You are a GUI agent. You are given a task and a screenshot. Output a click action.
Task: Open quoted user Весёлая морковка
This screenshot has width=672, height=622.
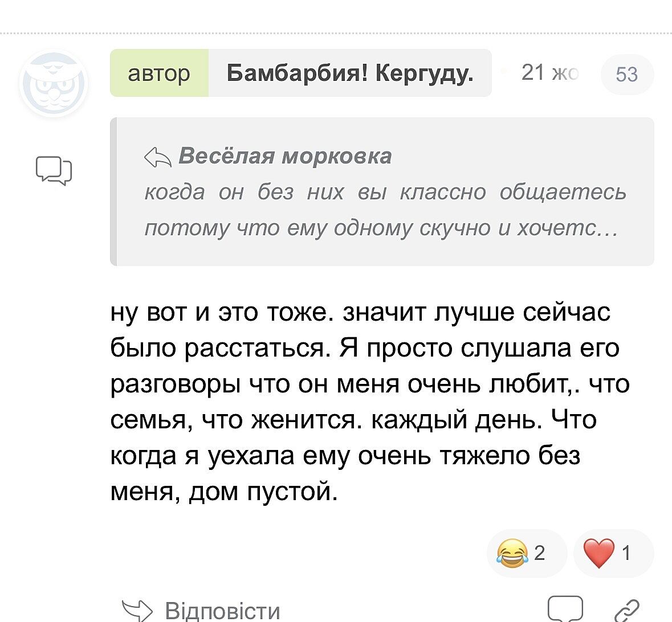[285, 156]
